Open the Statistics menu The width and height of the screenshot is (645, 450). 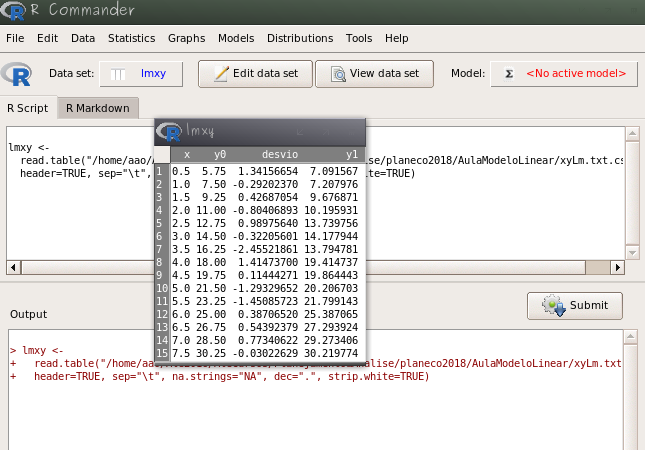click(131, 38)
